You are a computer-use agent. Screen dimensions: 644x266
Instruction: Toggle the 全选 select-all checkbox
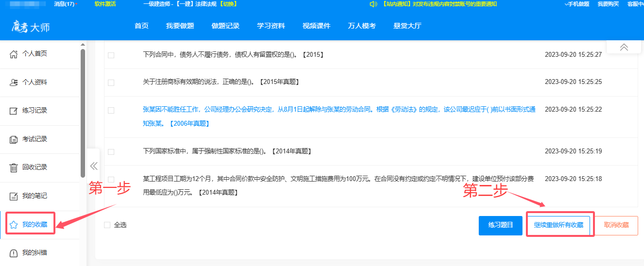pyautogui.click(x=107, y=225)
